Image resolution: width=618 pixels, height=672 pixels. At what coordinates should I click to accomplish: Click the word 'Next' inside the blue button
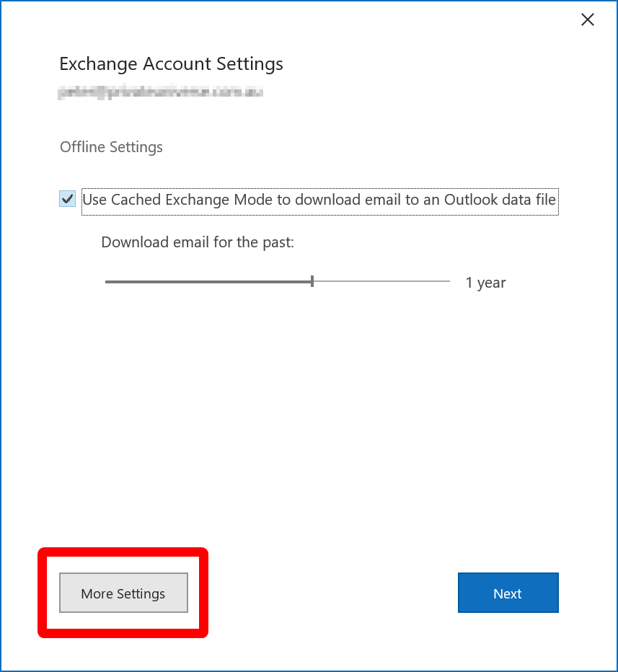pos(508,593)
